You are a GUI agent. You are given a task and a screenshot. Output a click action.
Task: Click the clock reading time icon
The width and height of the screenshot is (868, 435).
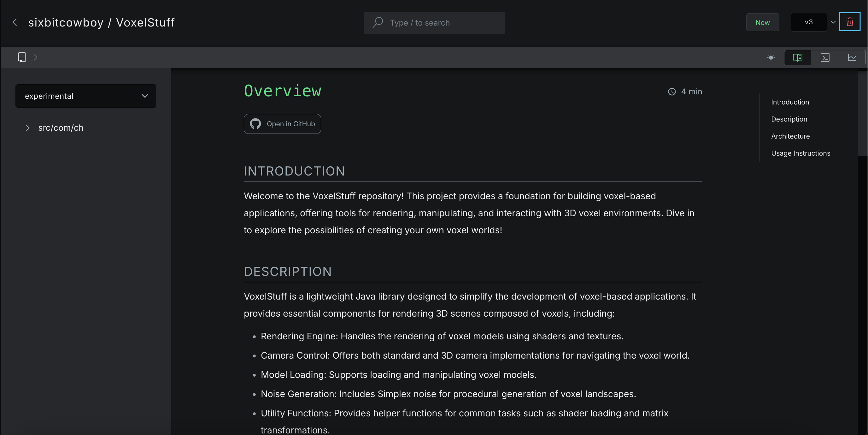pyautogui.click(x=672, y=92)
